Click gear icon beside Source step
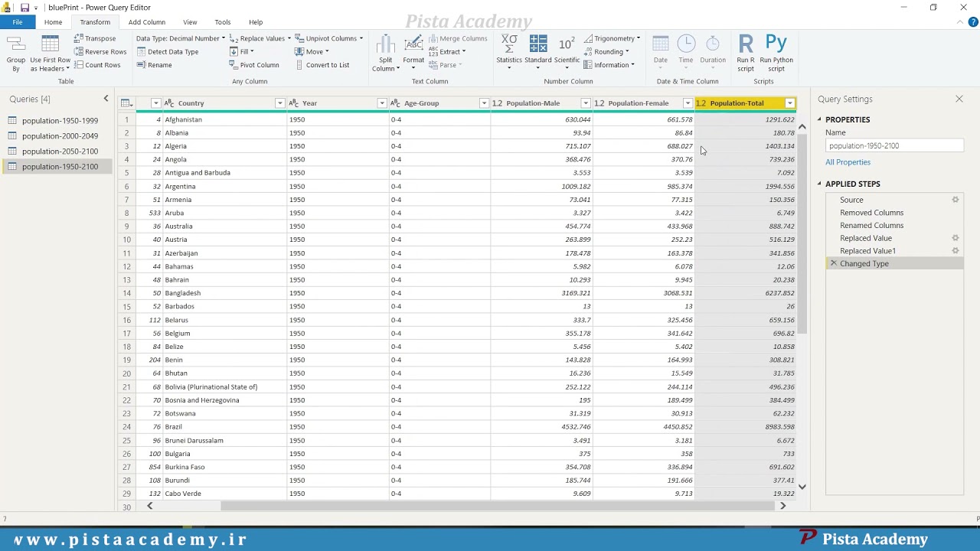 955,200
